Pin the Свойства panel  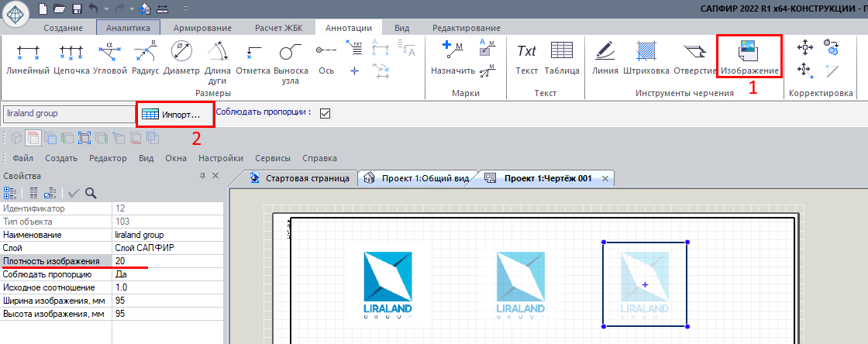(203, 176)
